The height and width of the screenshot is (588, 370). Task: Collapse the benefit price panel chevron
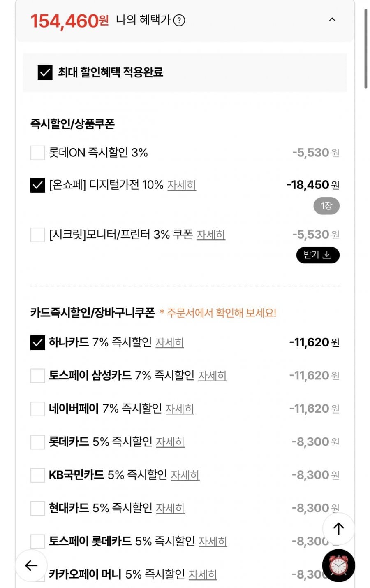coord(332,19)
